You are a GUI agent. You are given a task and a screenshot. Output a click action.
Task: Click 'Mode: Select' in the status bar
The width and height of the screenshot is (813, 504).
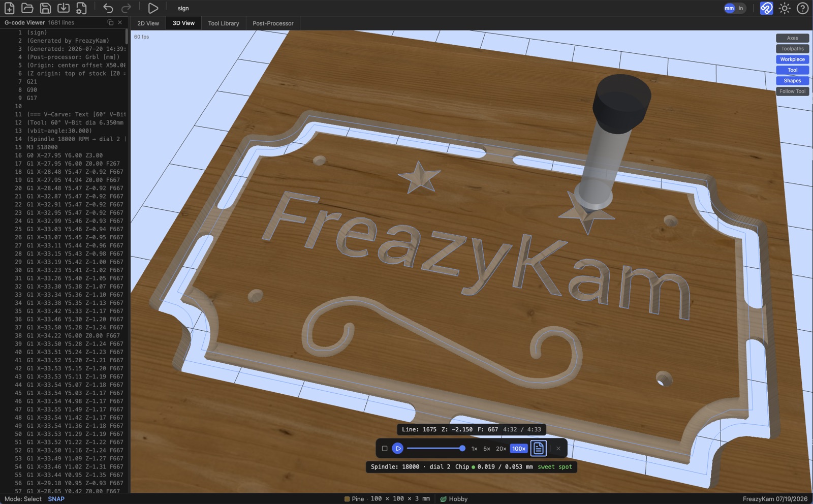pos(23,499)
